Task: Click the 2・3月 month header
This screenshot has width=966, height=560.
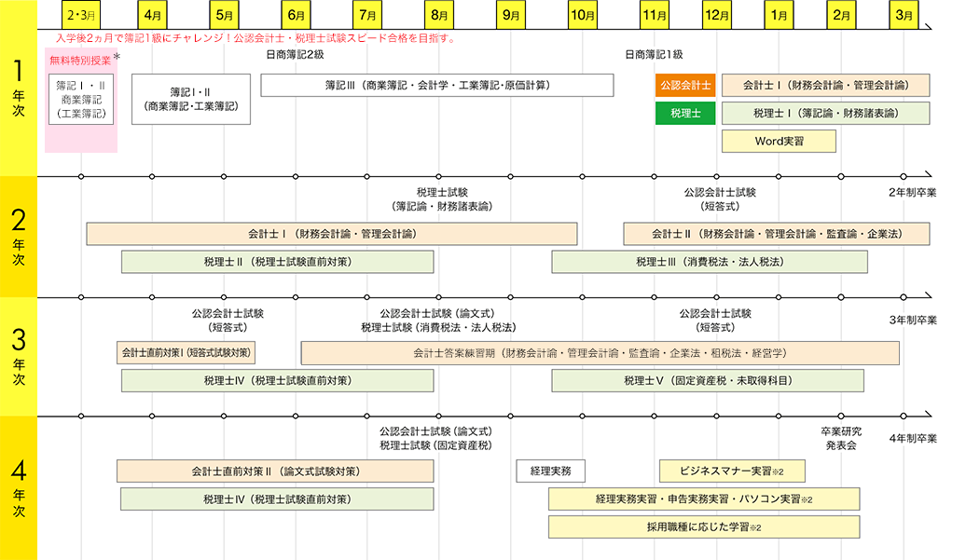Action: coord(81,15)
